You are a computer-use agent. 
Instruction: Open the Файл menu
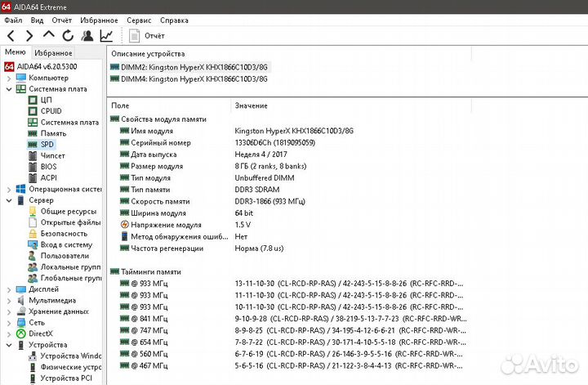coord(14,20)
